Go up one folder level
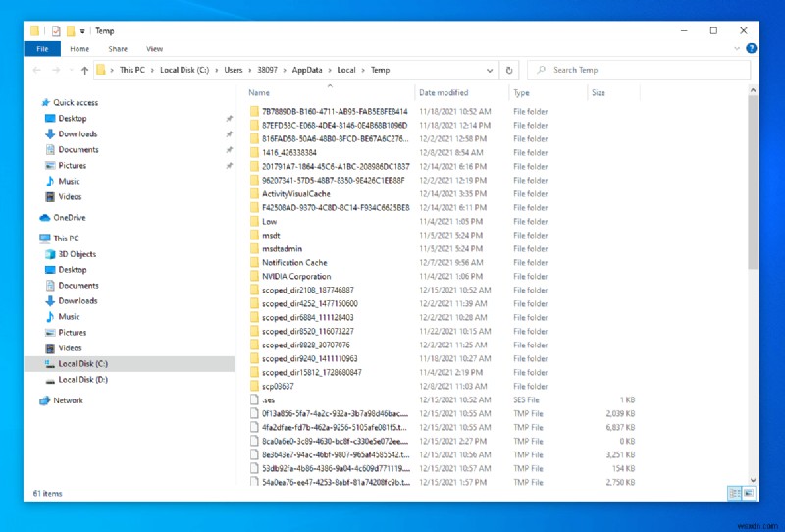 coord(84,70)
